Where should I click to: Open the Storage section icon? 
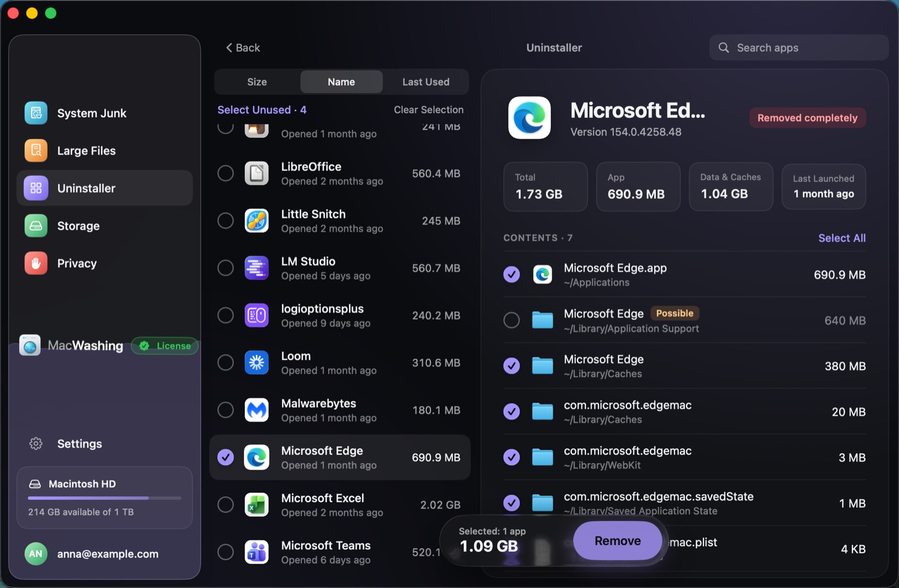pyautogui.click(x=36, y=226)
